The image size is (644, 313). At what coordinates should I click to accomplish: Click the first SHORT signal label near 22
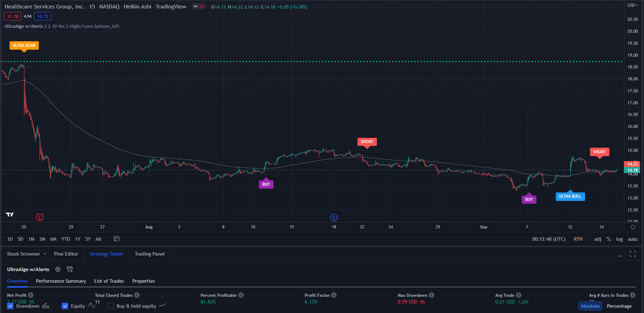[367, 141]
